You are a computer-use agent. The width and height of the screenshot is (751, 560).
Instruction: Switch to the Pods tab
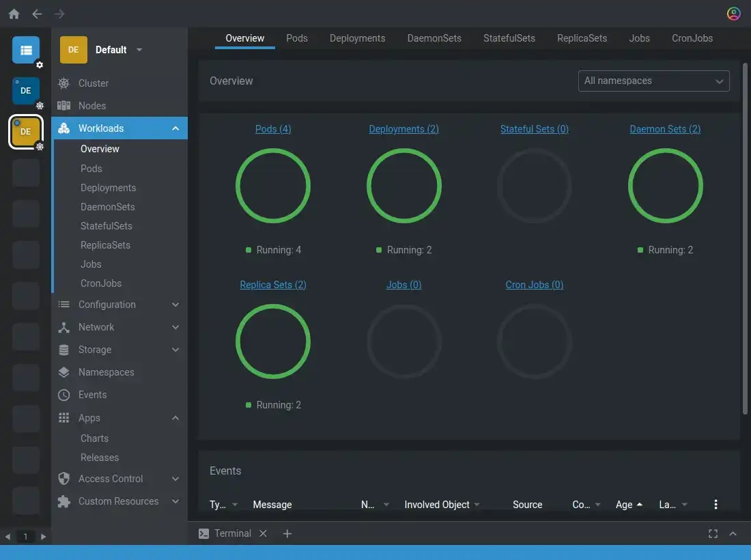(297, 38)
